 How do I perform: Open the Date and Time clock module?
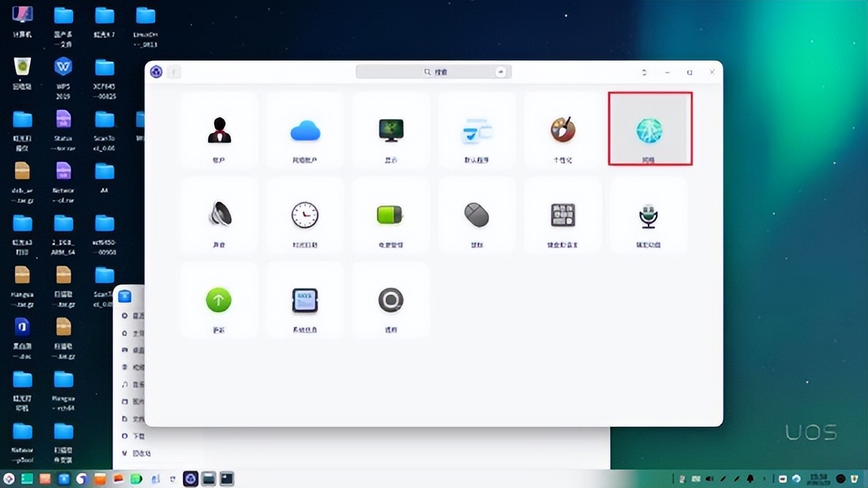tap(305, 216)
